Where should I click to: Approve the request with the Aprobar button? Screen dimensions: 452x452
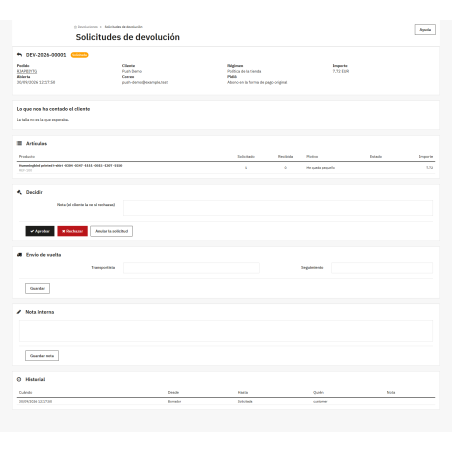coord(40,231)
